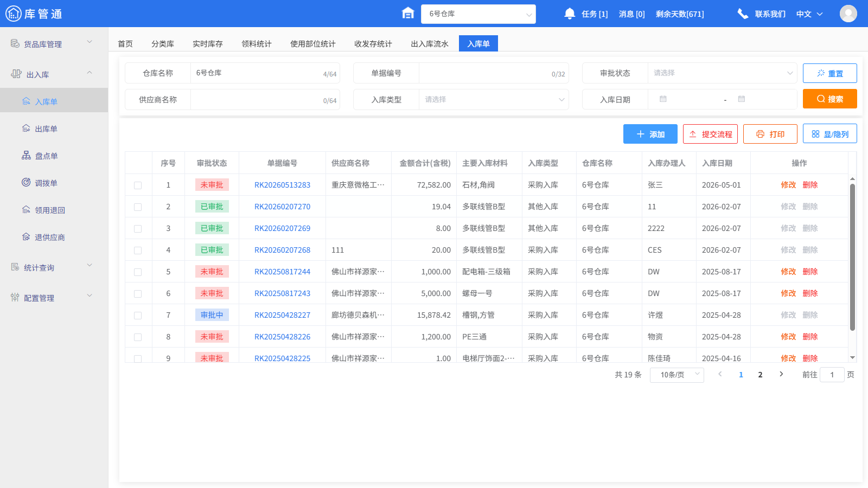Click the 调拨单 sidebar icon

pyautogui.click(x=26, y=183)
